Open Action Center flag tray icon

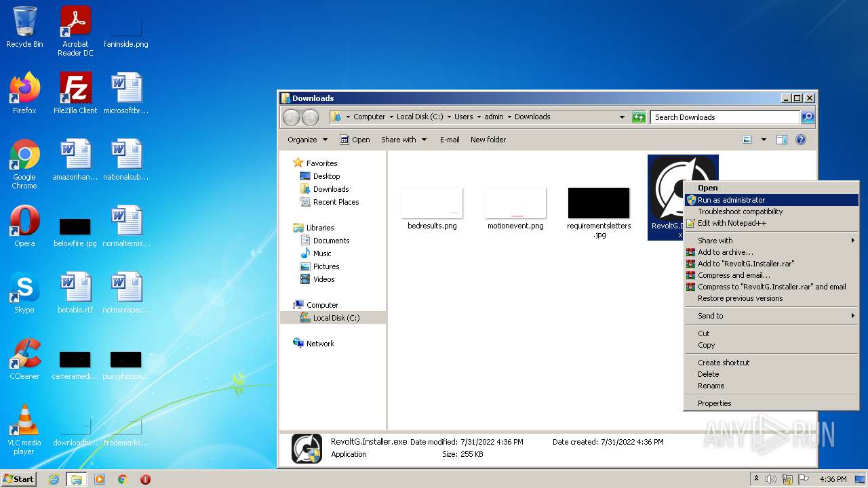[x=804, y=479]
